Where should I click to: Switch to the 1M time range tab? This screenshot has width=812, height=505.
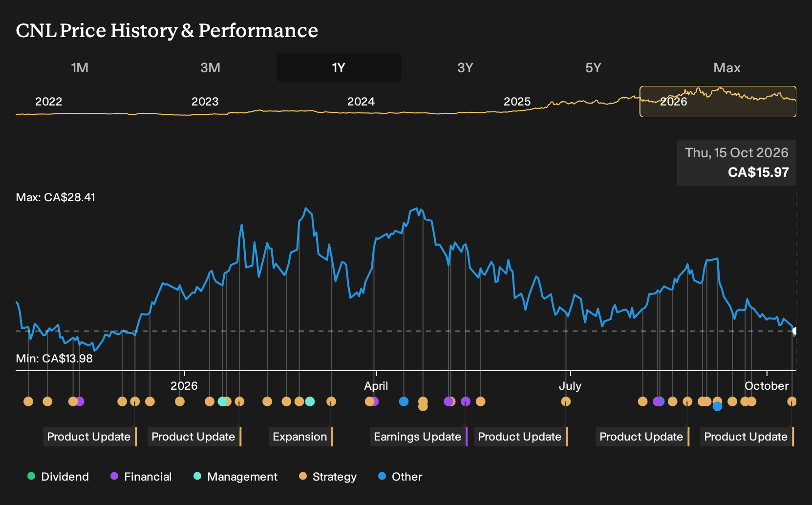(x=80, y=67)
